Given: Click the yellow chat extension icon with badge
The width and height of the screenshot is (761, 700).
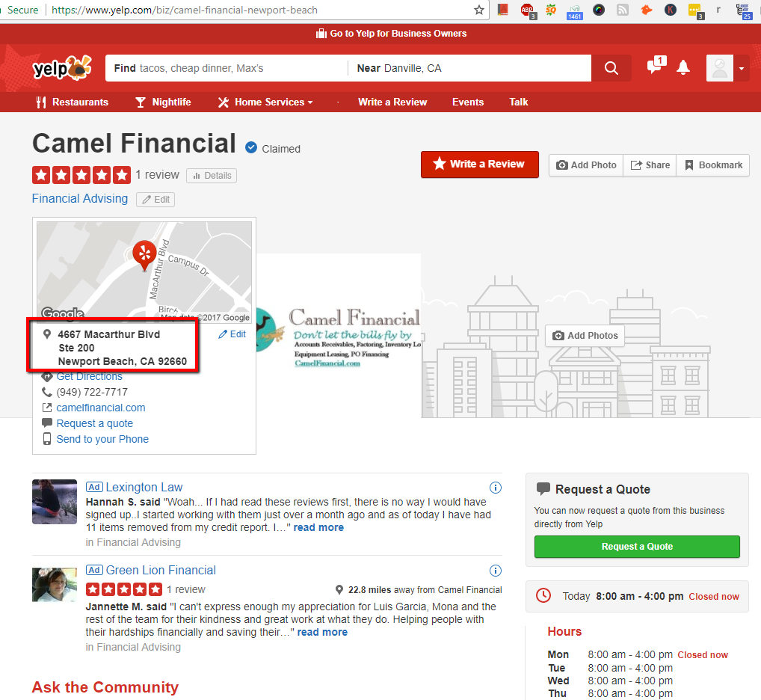Looking at the screenshot, I should point(695,10).
